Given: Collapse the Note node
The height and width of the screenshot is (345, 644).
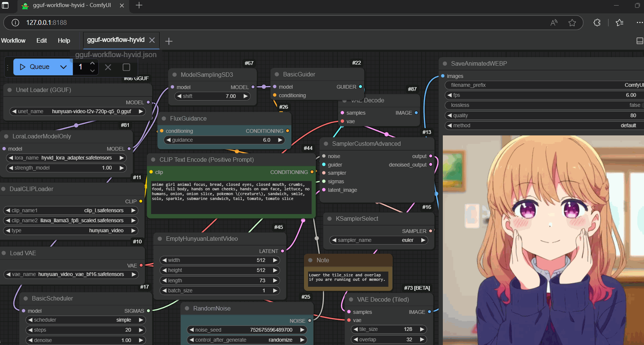Looking at the screenshot, I should click(x=310, y=260).
